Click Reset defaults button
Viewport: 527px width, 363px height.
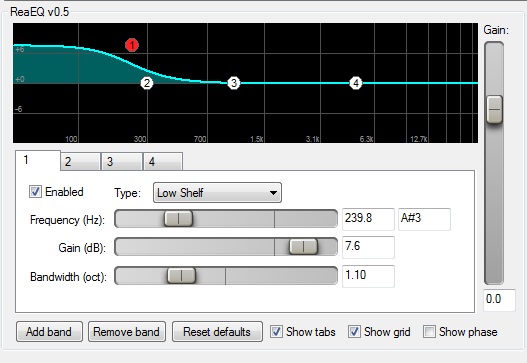[217, 332]
